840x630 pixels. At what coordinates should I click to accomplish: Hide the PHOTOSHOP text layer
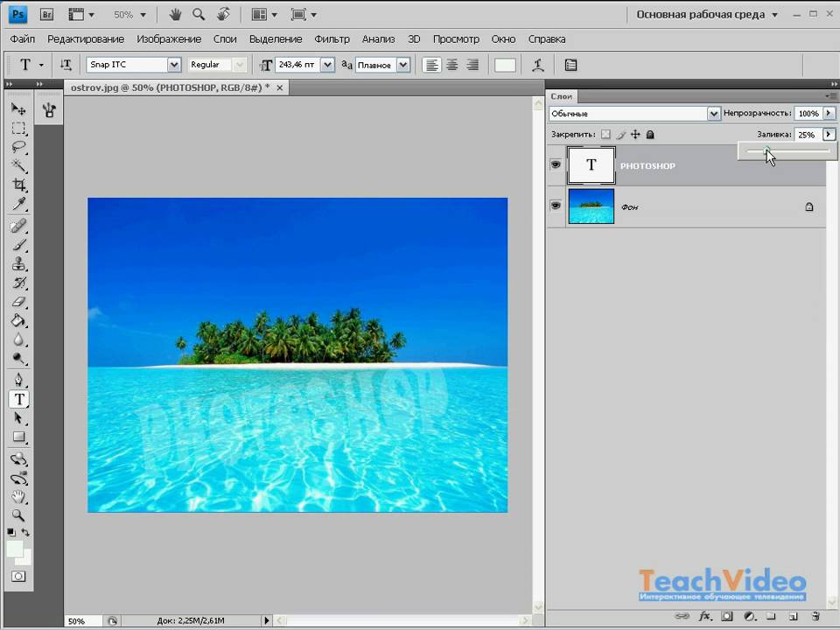[556, 164]
